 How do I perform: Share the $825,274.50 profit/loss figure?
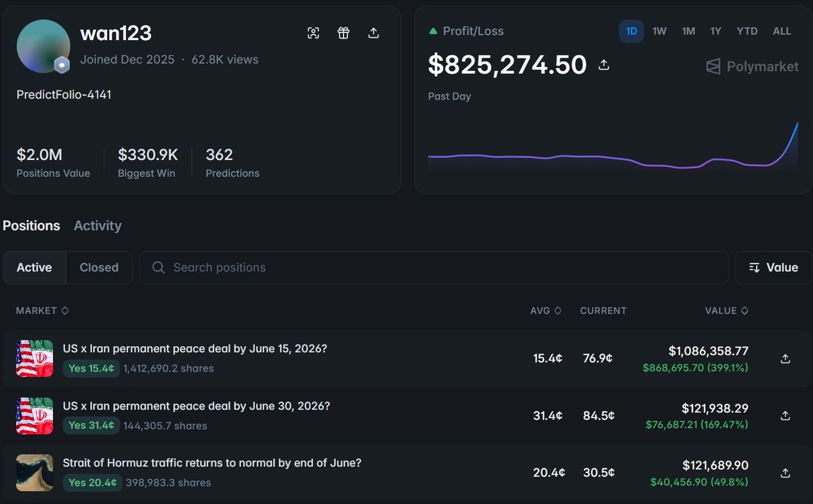click(x=604, y=65)
